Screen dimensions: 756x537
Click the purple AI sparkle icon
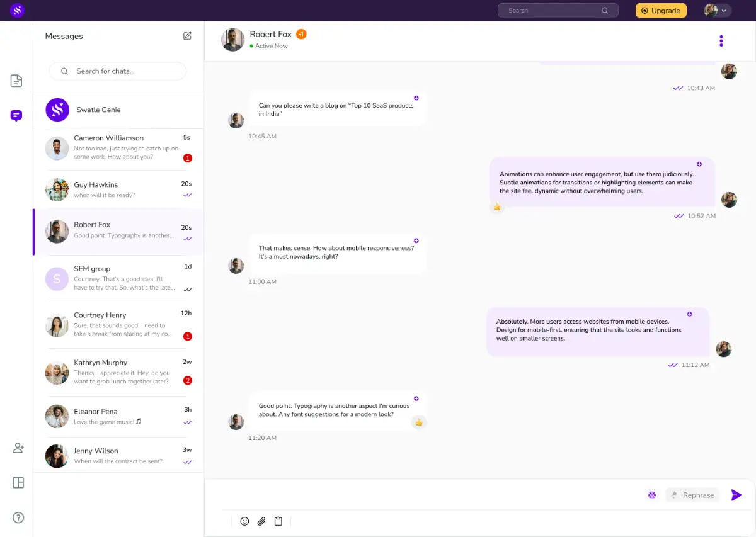click(x=652, y=495)
